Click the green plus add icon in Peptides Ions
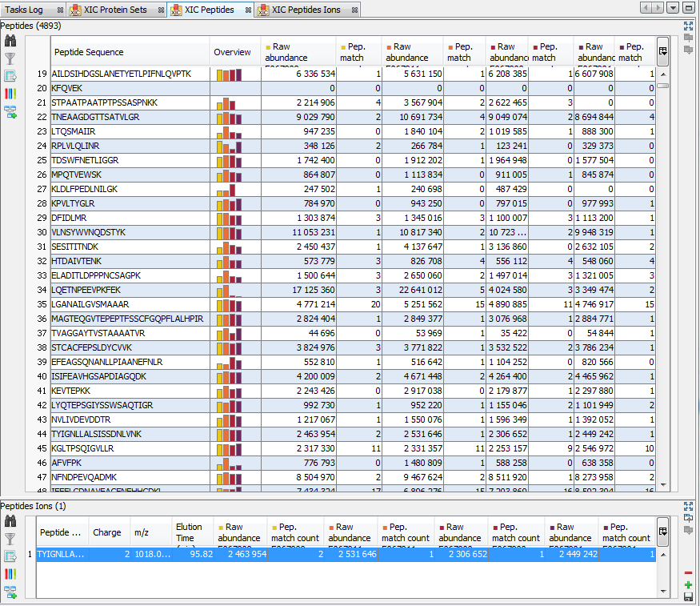700x606 pixels. click(688, 585)
